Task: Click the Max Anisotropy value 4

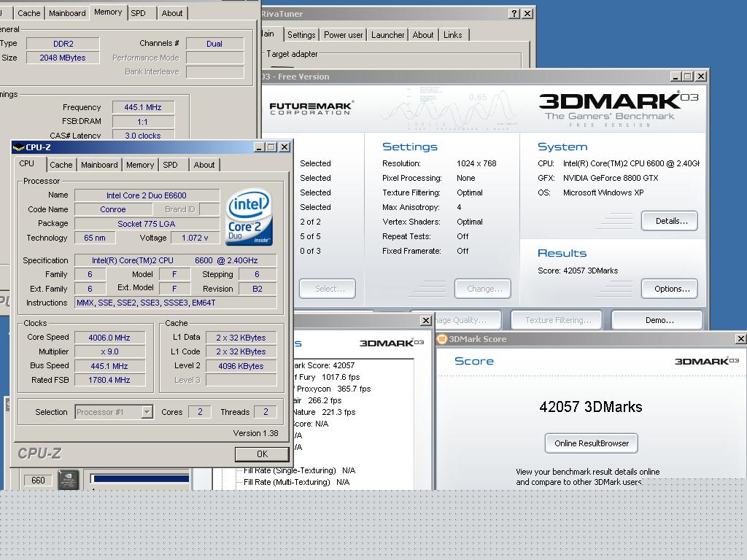Action: tap(459, 207)
